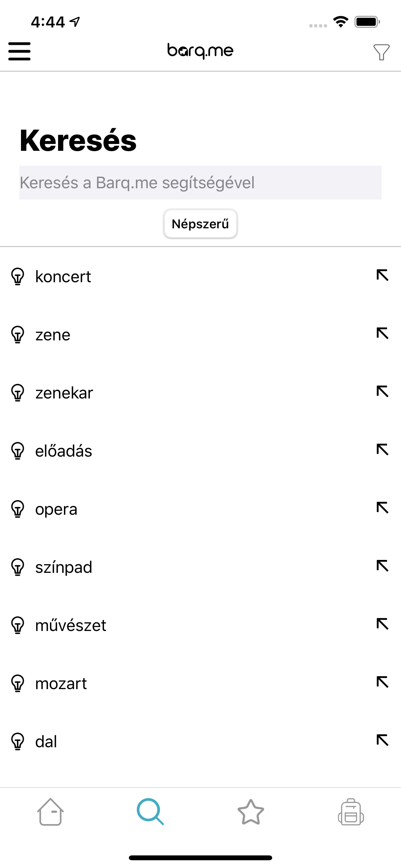
Task: Go to the Home tab
Action: click(50, 812)
